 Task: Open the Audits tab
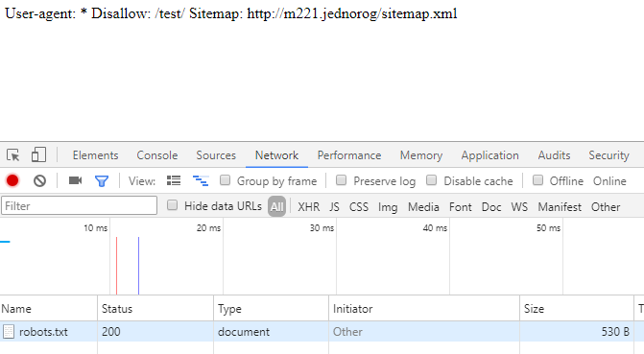click(x=555, y=155)
